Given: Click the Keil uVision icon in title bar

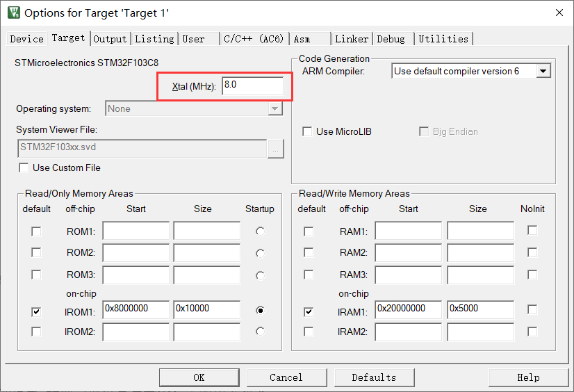Looking at the screenshot, I should click(14, 13).
